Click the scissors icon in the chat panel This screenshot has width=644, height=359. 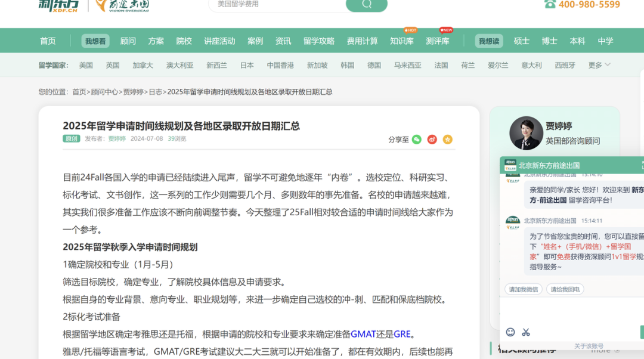coord(525,332)
